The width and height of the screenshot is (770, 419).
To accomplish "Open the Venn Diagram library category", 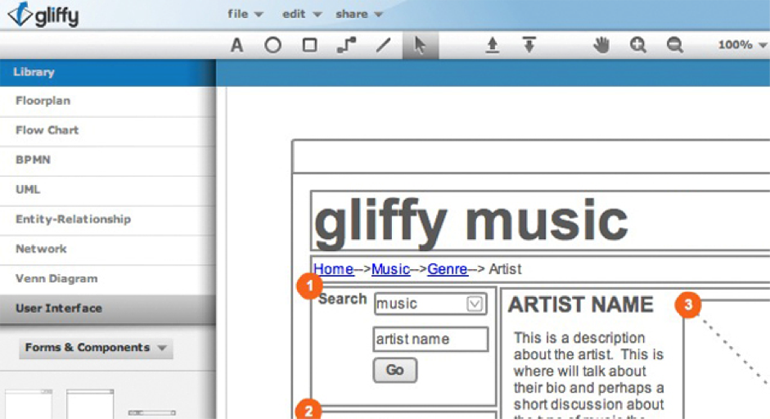I will point(108,279).
